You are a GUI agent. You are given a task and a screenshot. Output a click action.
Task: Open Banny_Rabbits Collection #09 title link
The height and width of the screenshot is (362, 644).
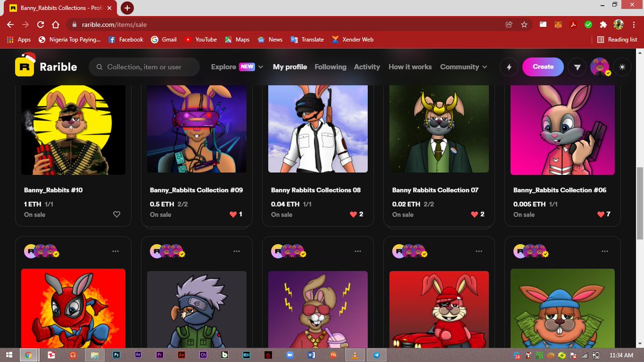click(x=196, y=190)
